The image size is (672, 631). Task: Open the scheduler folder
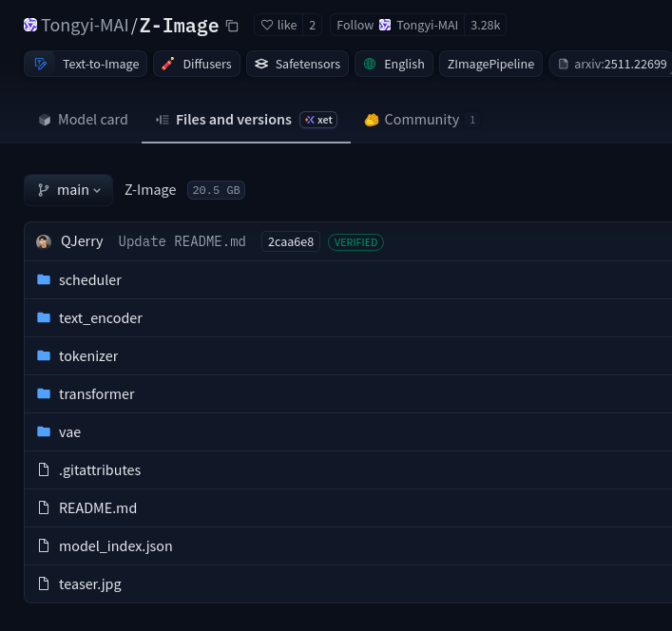pyautogui.click(x=90, y=280)
